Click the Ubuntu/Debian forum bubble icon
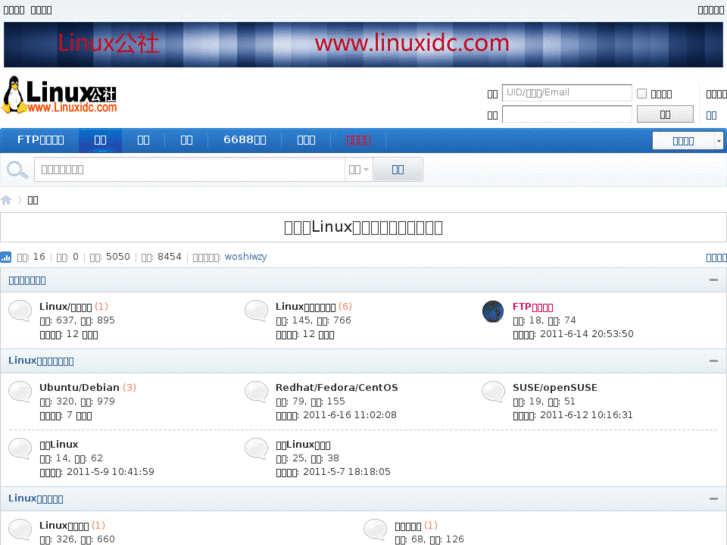 click(20, 392)
